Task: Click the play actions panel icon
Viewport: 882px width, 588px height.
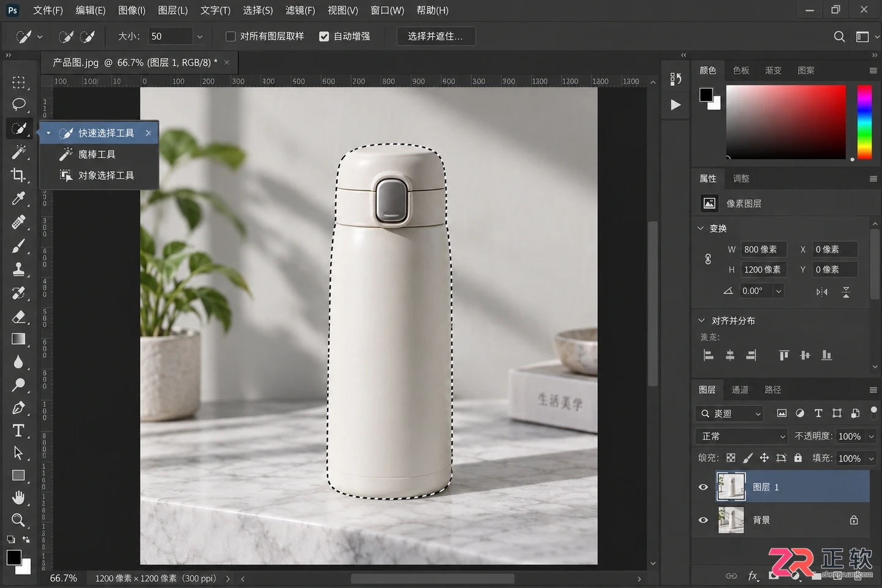Action: 676,105
